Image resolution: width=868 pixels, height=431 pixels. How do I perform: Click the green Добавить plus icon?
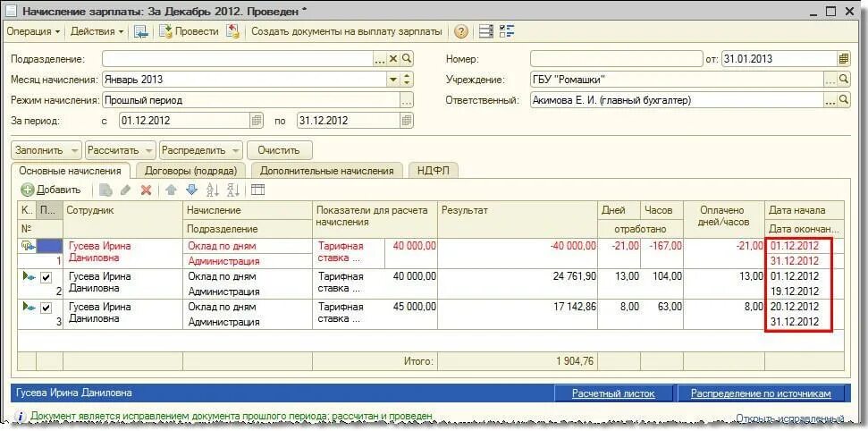[x=28, y=190]
